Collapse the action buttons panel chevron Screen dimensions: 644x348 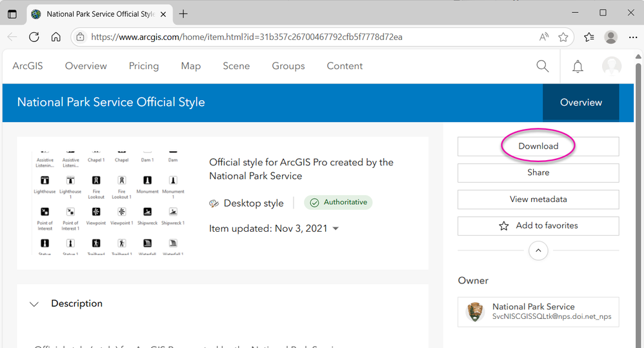pos(538,251)
